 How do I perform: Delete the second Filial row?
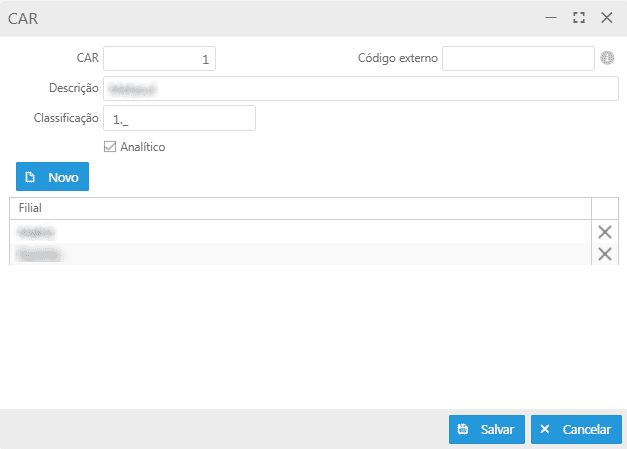[x=604, y=254]
